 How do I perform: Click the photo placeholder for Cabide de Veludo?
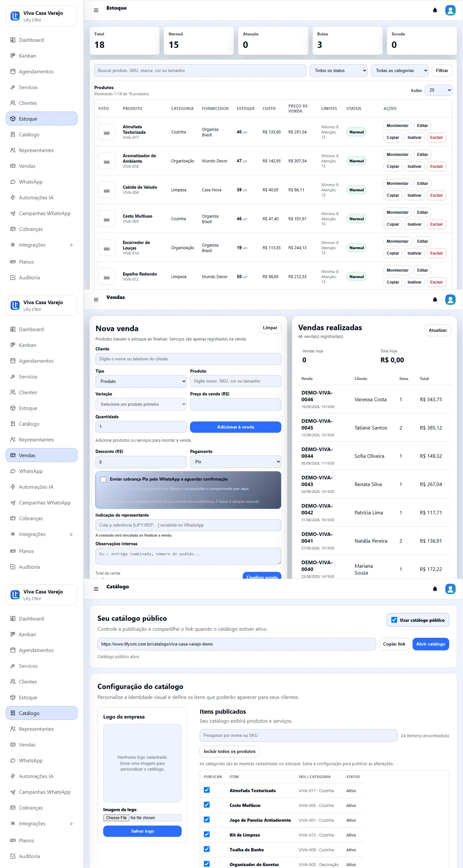point(106,190)
